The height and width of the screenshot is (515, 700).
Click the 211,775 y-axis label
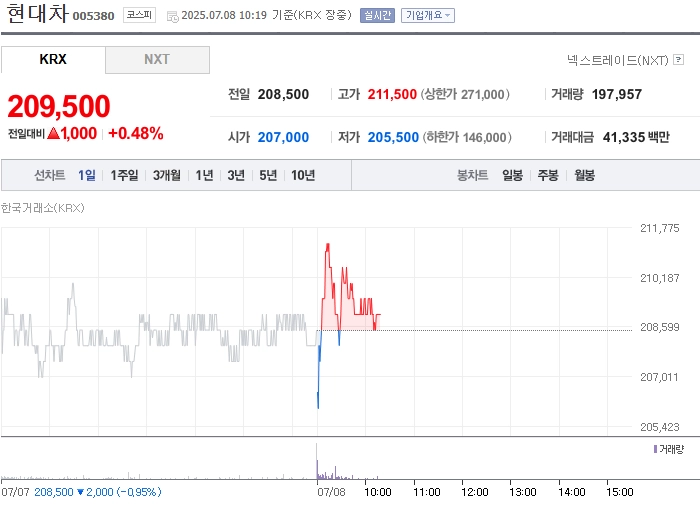point(659,228)
